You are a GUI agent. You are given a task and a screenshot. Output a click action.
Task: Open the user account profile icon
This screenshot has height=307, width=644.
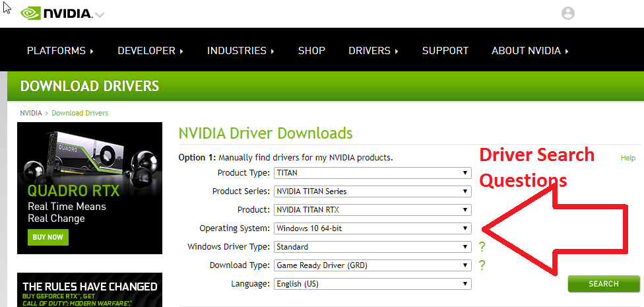(x=567, y=13)
